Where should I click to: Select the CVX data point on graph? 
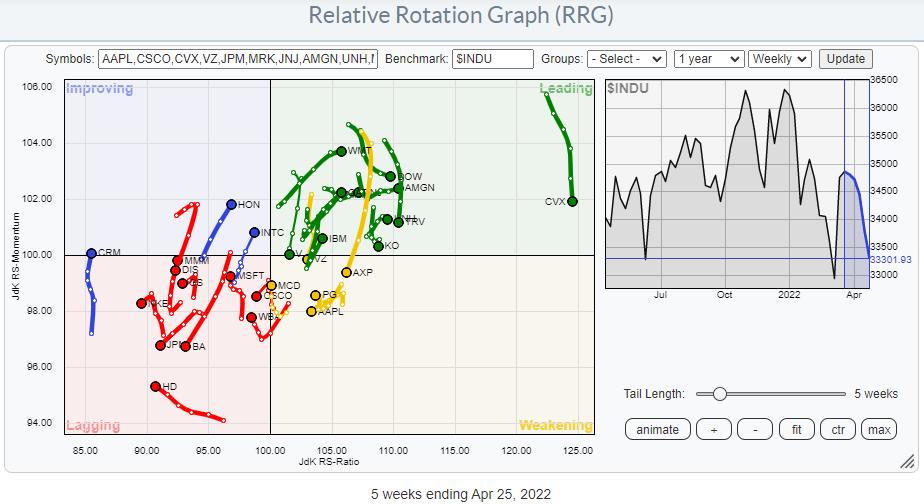[x=572, y=201]
